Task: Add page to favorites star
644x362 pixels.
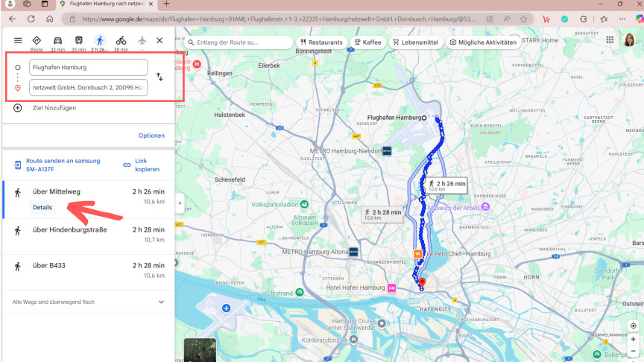Action: click(524, 19)
